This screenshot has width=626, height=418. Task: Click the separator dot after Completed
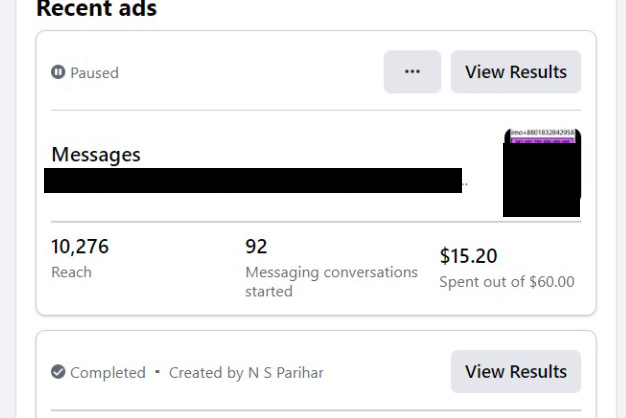pos(157,372)
